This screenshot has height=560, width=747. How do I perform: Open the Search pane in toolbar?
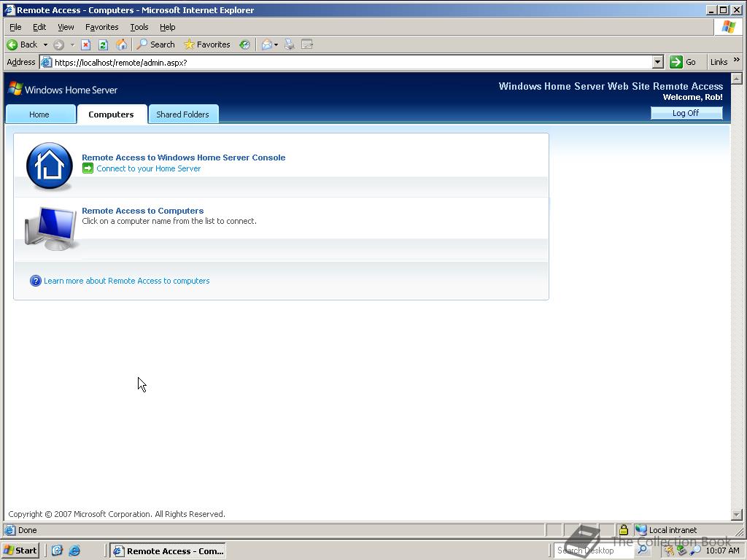click(x=156, y=44)
